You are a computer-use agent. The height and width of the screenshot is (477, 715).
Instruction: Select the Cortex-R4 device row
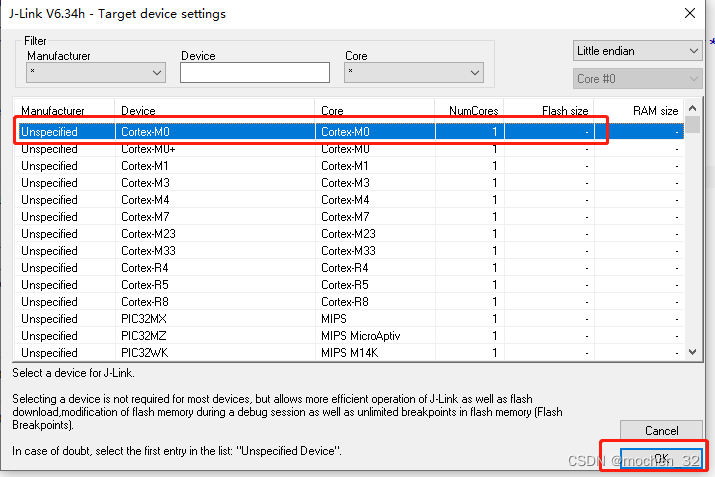[x=350, y=268]
